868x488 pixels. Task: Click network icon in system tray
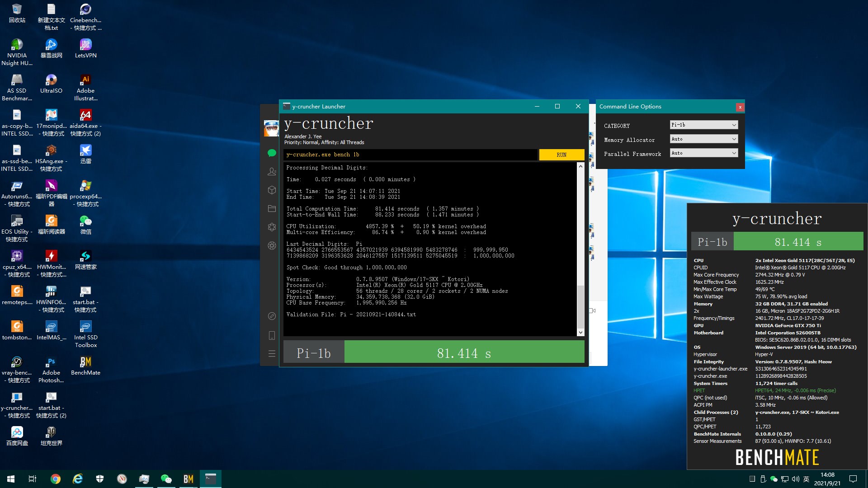point(785,479)
